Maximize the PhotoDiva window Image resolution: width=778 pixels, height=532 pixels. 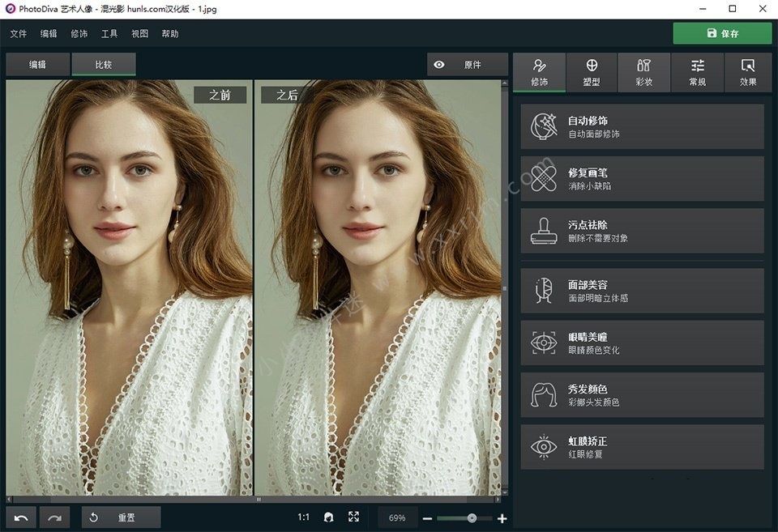coord(733,9)
